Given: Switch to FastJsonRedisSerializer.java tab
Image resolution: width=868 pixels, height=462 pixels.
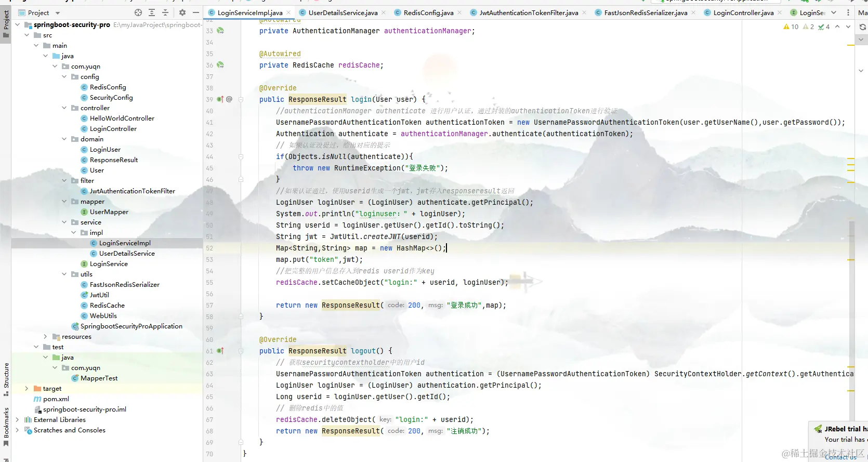Looking at the screenshot, I should [646, 12].
